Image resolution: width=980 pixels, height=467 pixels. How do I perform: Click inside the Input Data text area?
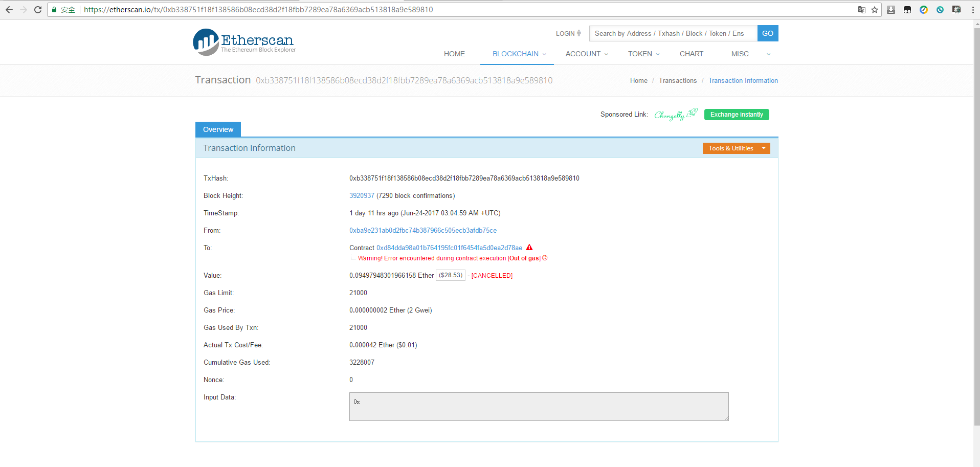coord(539,407)
